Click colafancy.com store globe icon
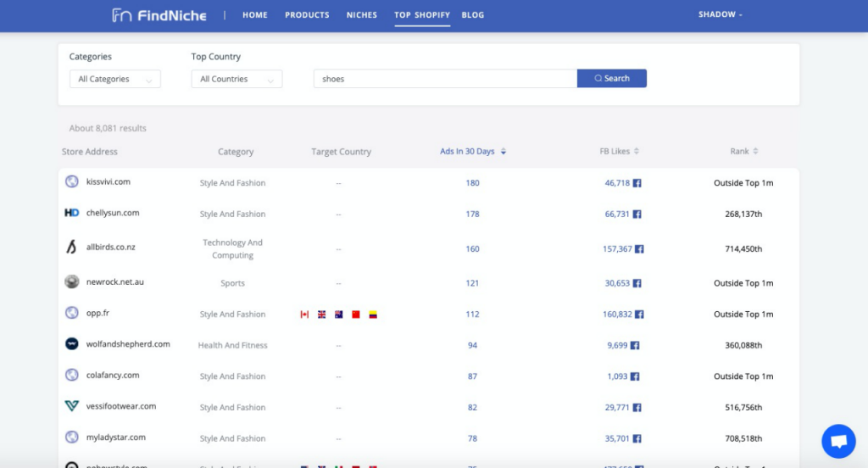The image size is (868, 468). (x=71, y=375)
